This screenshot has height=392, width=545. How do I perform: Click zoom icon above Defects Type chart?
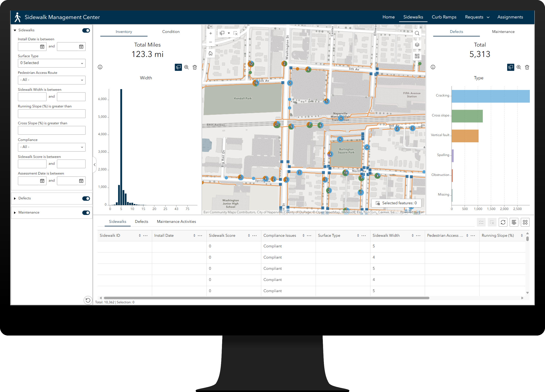(x=519, y=67)
